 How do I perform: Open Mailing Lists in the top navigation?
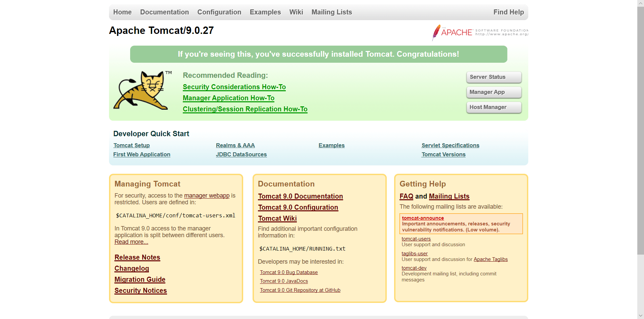[x=332, y=12]
